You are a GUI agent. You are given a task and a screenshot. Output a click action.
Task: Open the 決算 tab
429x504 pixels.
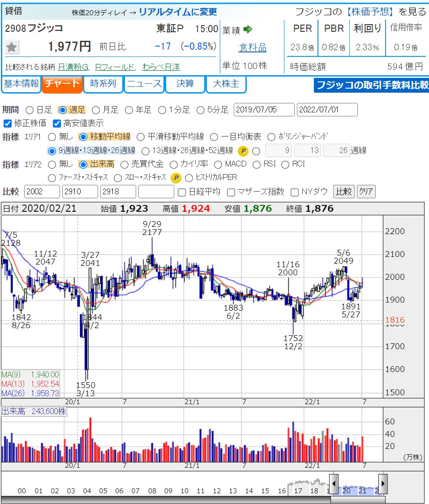pyautogui.click(x=185, y=84)
